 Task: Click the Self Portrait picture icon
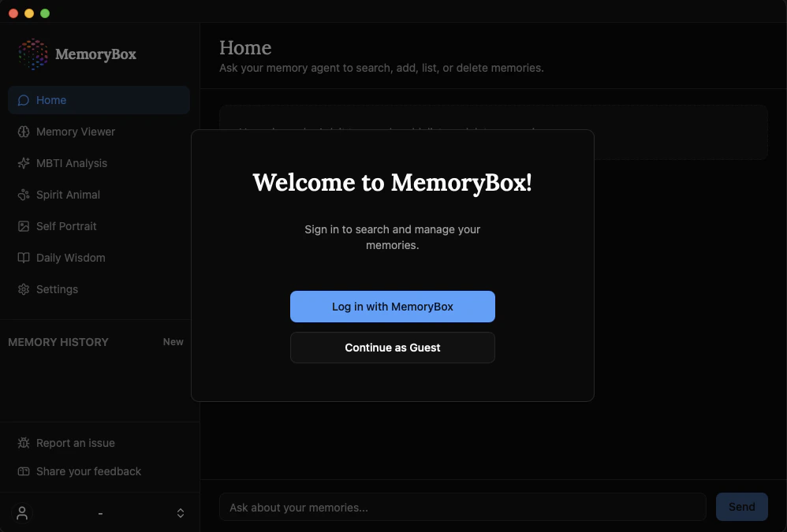pyautogui.click(x=24, y=226)
